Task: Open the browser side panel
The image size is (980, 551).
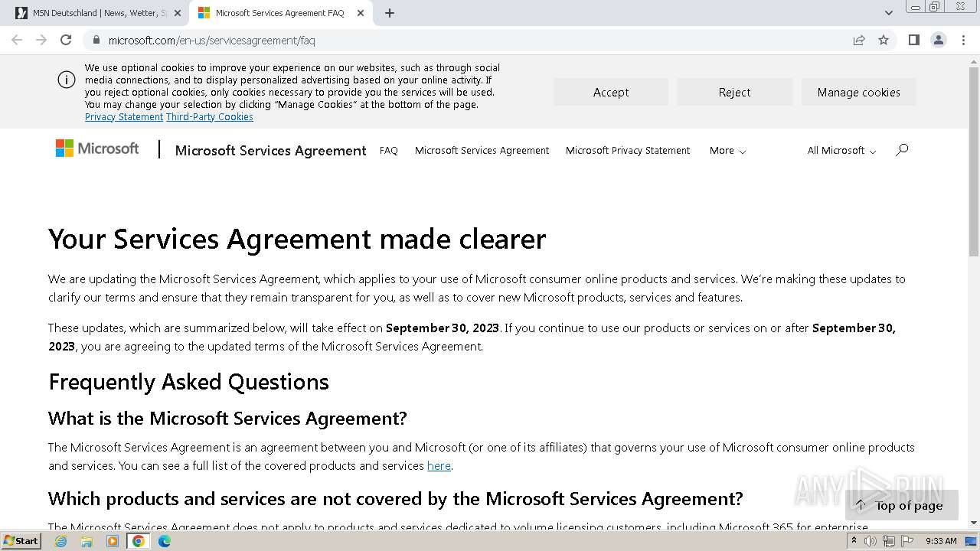Action: 913,40
